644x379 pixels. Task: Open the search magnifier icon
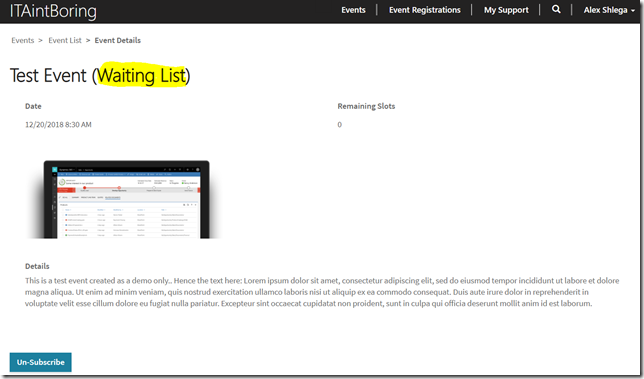point(556,9)
